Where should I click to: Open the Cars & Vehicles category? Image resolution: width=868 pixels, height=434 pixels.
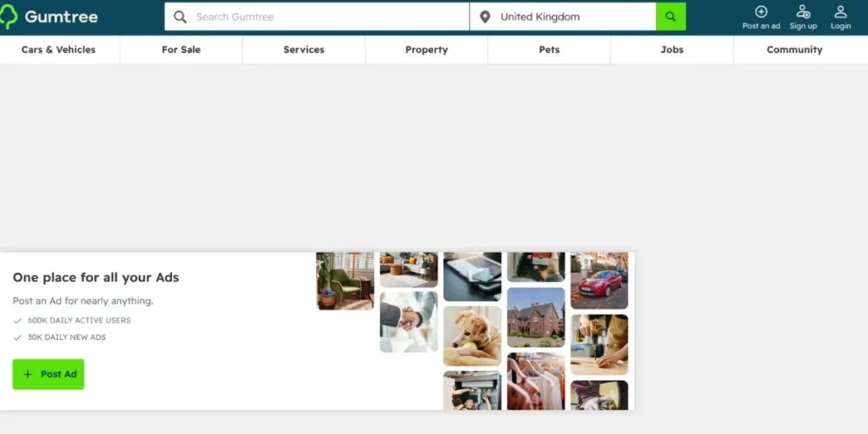58,50
